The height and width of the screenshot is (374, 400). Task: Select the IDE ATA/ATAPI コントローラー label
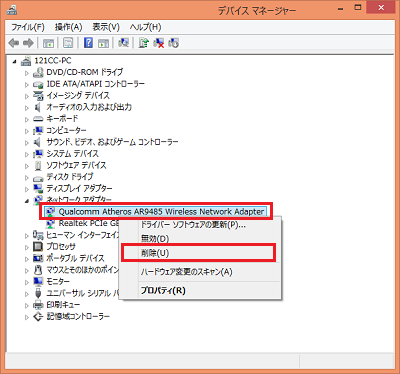pos(96,84)
